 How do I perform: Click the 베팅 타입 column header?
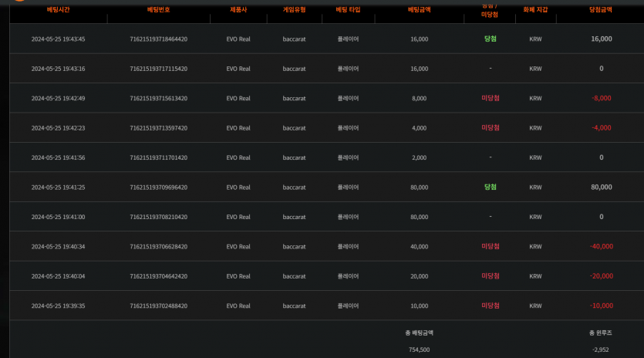348,9
